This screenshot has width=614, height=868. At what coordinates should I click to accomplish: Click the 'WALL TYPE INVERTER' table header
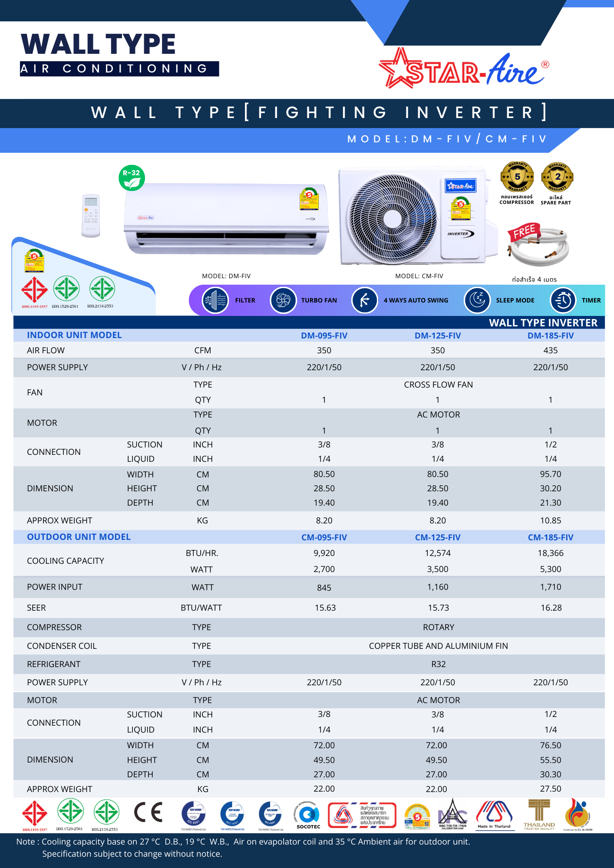tap(543, 322)
